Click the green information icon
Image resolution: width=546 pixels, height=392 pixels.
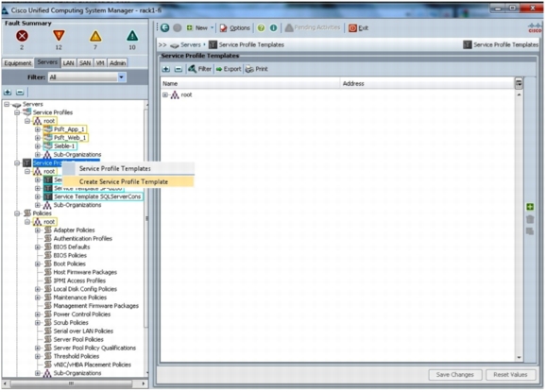(x=273, y=27)
